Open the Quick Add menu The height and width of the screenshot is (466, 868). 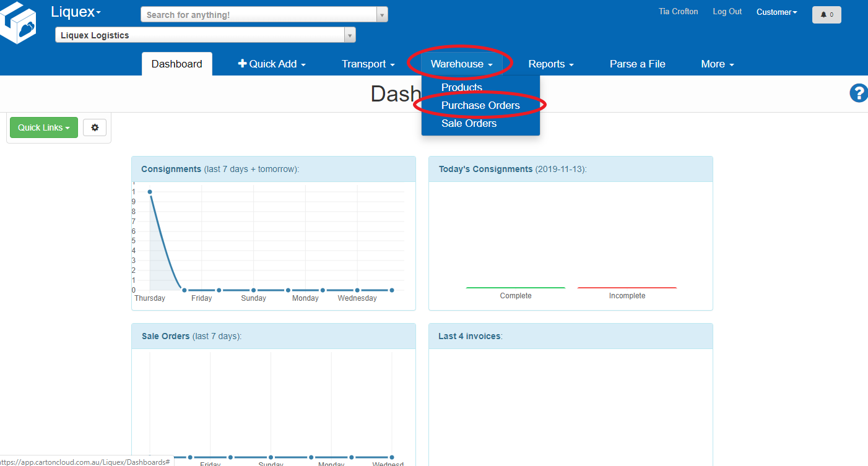click(x=272, y=64)
